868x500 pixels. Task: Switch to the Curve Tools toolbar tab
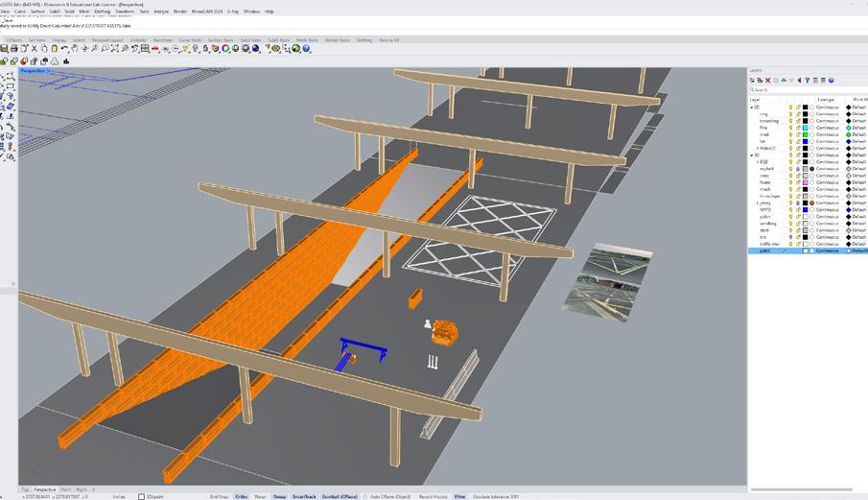(x=190, y=40)
